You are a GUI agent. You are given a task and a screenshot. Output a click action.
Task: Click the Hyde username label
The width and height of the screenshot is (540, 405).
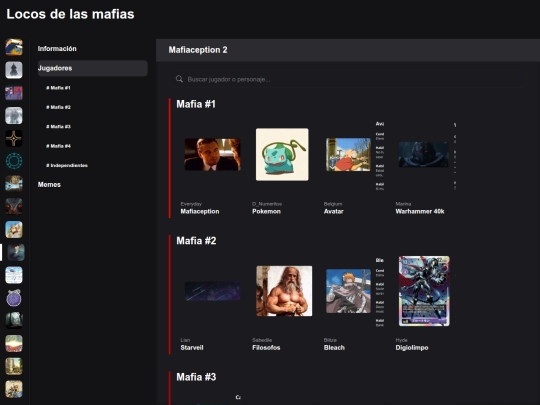click(401, 340)
